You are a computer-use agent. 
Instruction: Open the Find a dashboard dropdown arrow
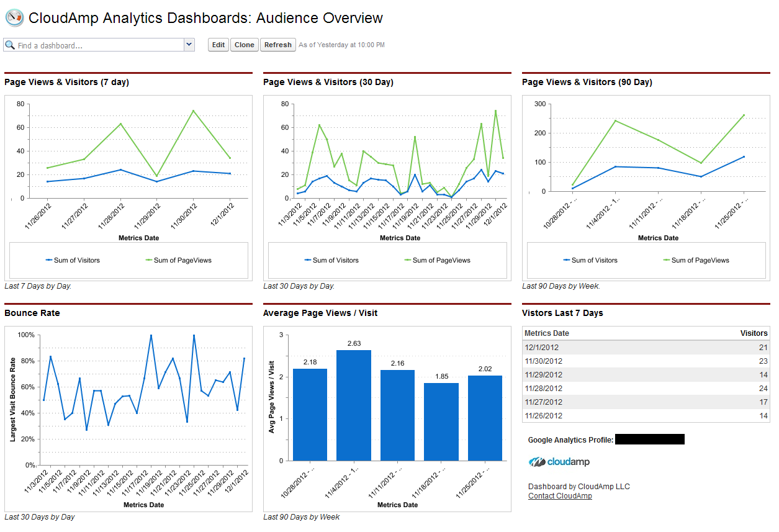pos(189,45)
